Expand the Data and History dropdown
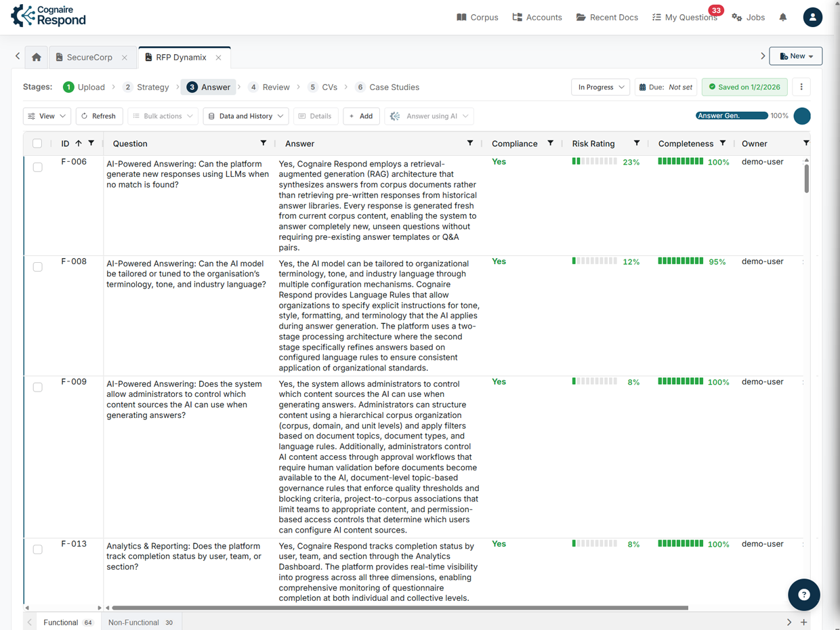Viewport: 840px width, 630px height. pos(245,116)
